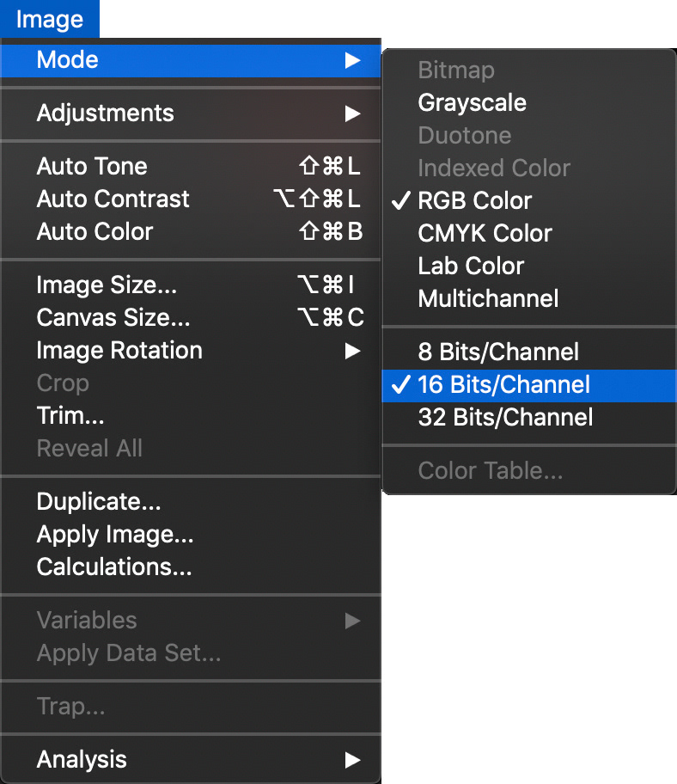The height and width of the screenshot is (784, 677).
Task: Open Canvas Size dialog
Action: tap(113, 318)
